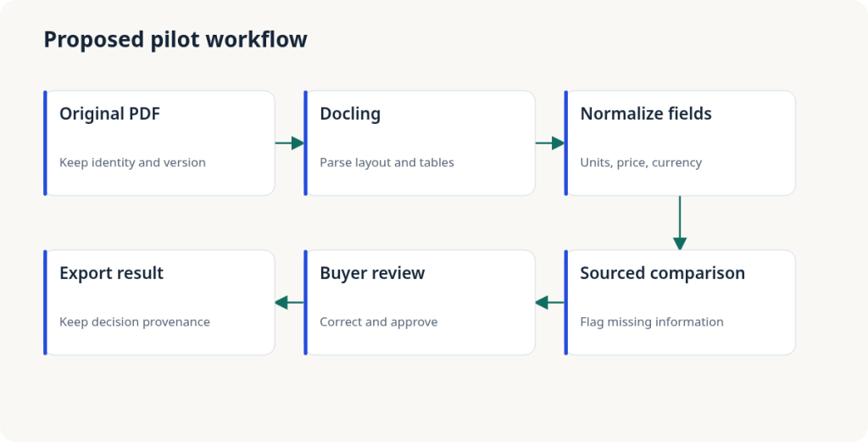868x442 pixels.
Task: Click 'Units, price, currency' text
Action: coord(641,162)
